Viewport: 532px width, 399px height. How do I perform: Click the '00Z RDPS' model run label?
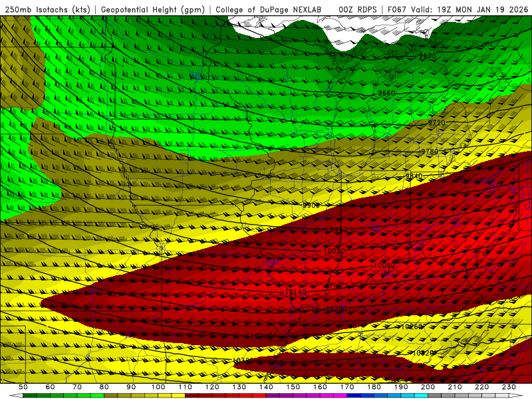tap(358, 10)
